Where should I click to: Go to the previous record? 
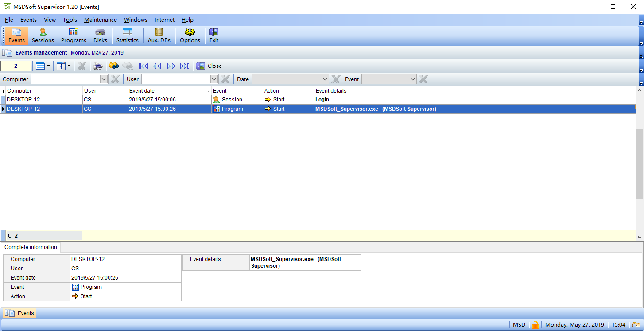(x=157, y=66)
